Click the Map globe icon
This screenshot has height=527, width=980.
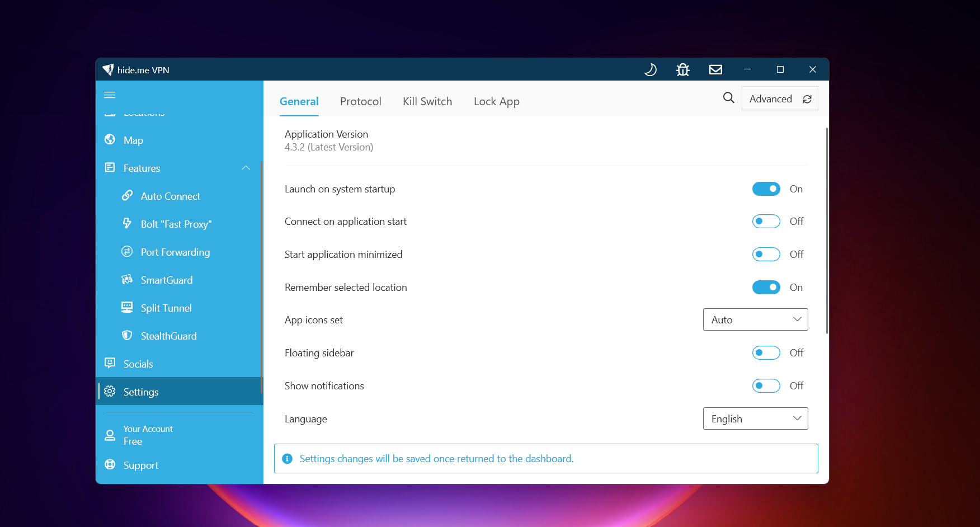(110, 139)
